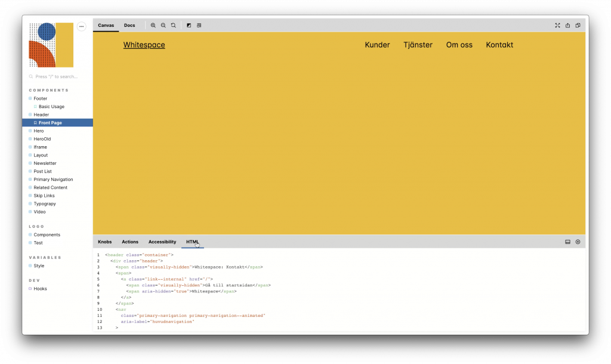Open the Accessibility panel tab
The height and width of the screenshot is (364, 611).
pyautogui.click(x=162, y=242)
